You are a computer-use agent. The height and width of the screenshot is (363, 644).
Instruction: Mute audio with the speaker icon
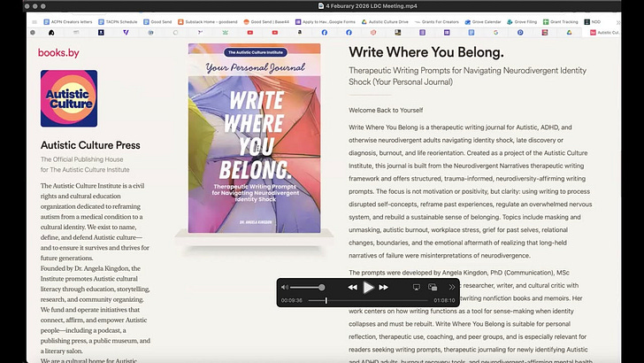pyautogui.click(x=284, y=287)
